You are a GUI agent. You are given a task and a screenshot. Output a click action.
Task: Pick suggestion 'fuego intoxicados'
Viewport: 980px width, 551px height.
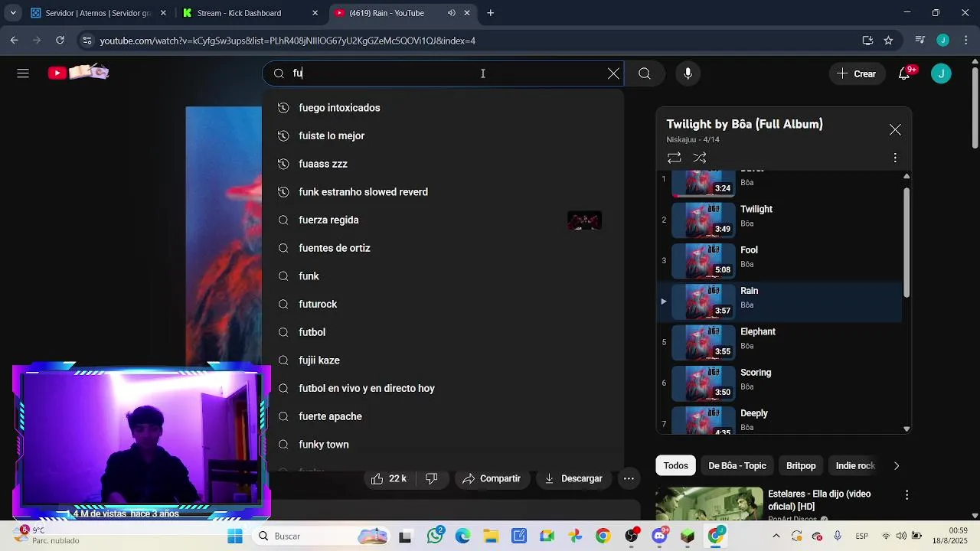(443, 108)
